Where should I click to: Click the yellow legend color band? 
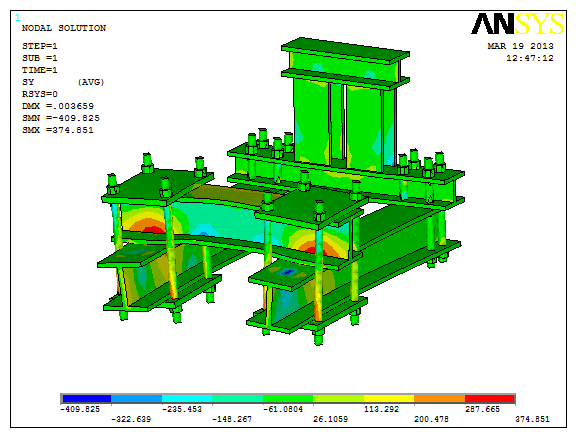coord(389,399)
